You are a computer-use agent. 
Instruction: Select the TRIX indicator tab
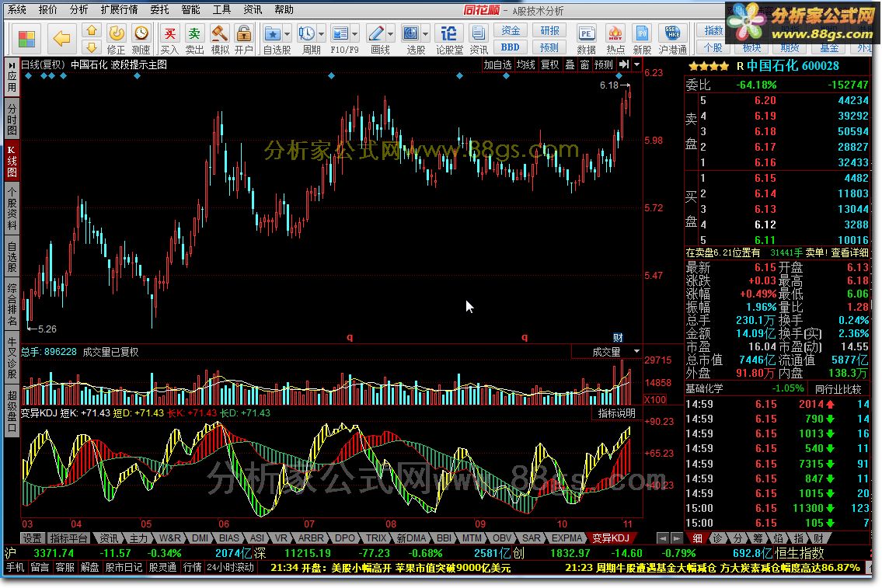point(376,538)
